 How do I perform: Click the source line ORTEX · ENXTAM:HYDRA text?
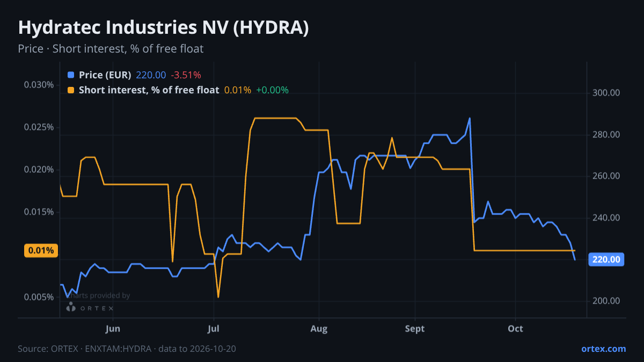[x=127, y=349]
